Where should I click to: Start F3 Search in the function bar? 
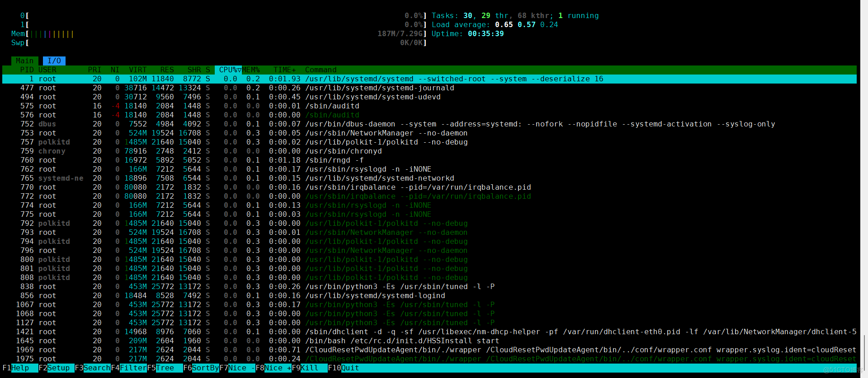(93, 368)
